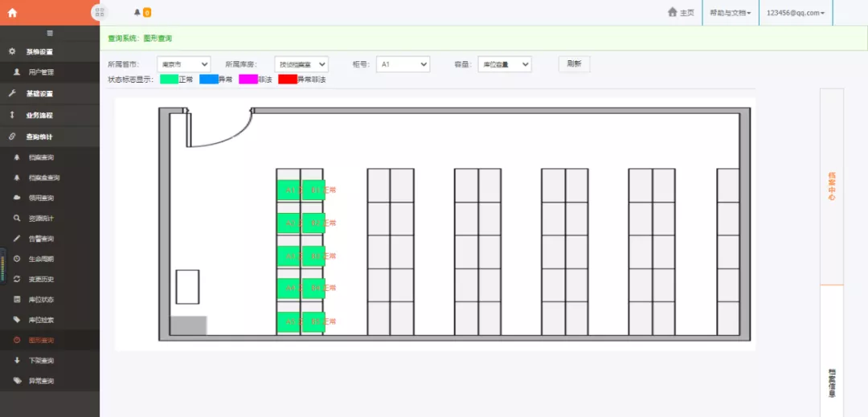Open the 123456@qq.com account menu
Viewport: 868px width, 417px height.
tap(795, 13)
